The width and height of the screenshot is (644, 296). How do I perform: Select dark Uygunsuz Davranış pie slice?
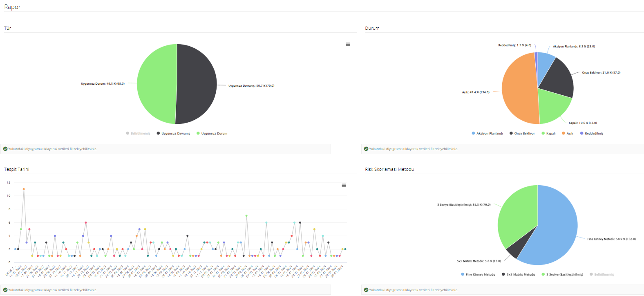tap(197, 84)
